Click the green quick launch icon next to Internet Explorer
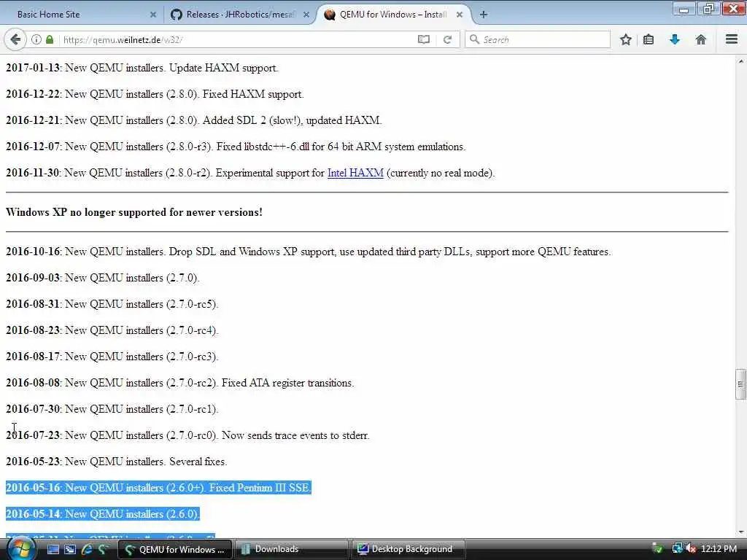Screen dimensions: 747x560 pos(102,549)
